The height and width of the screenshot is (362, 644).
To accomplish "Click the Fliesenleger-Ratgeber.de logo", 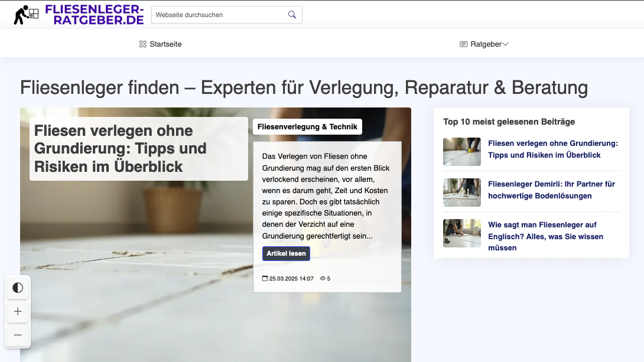I will click(79, 15).
